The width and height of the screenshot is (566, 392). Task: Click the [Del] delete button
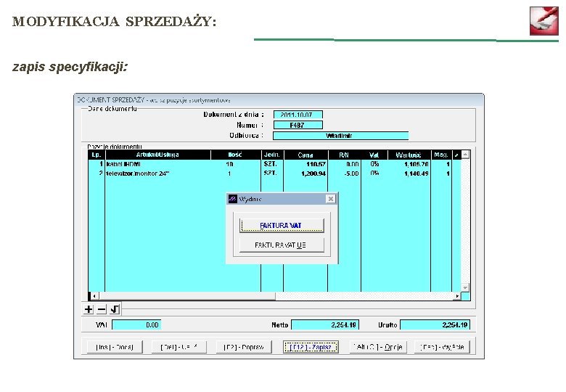point(179,347)
